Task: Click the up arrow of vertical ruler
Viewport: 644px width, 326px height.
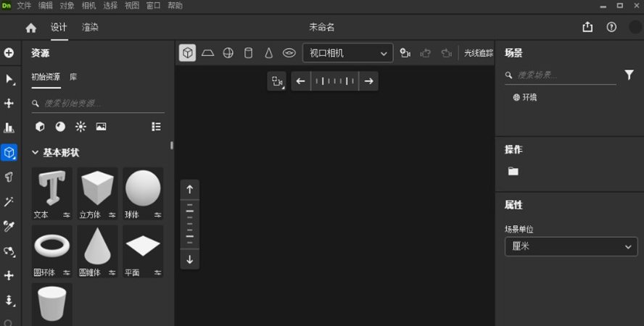Action: pyautogui.click(x=190, y=190)
